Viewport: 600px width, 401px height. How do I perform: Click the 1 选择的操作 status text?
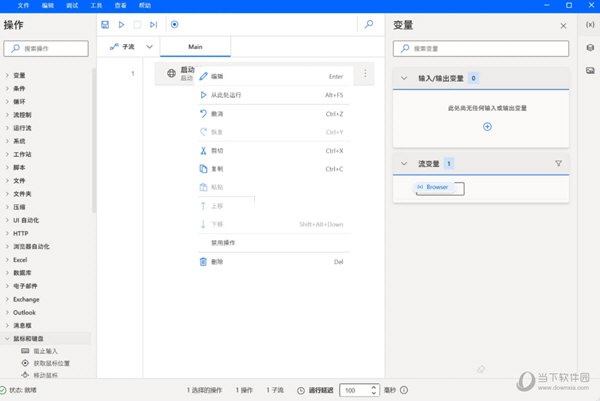(x=204, y=390)
